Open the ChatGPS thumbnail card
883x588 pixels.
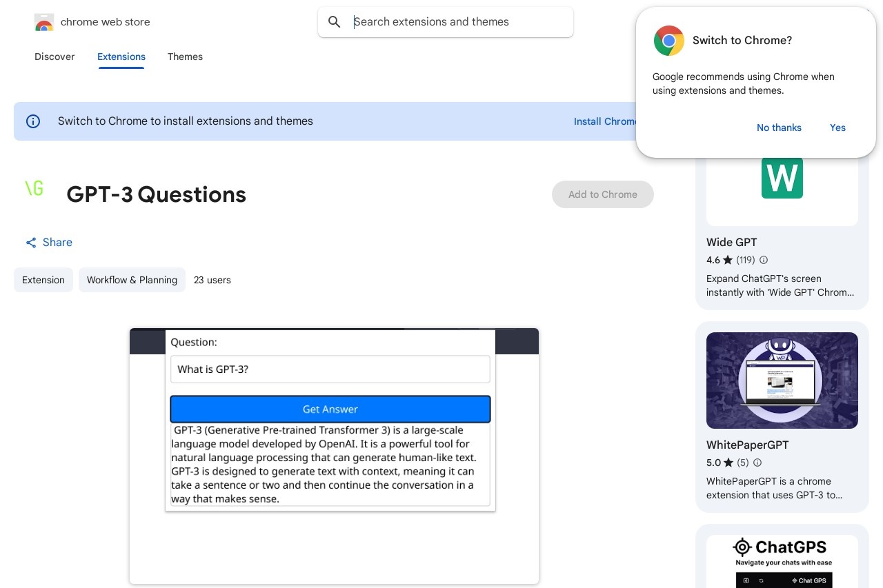coord(782,561)
